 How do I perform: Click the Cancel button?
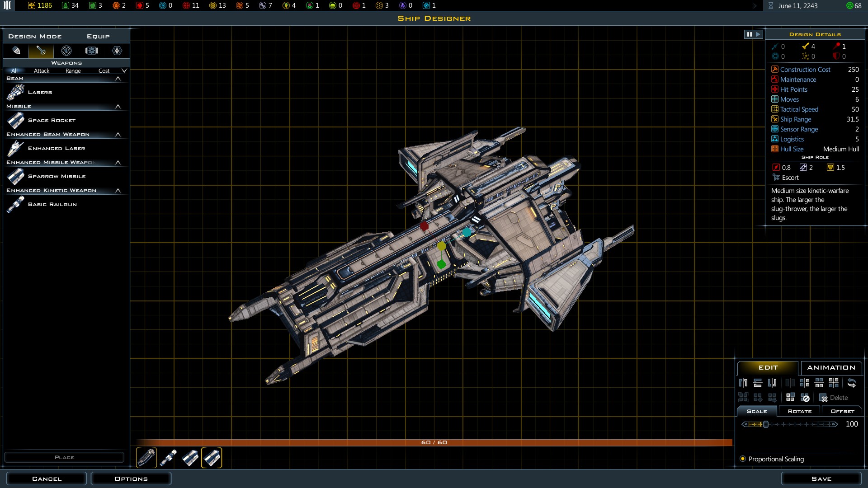[47, 479]
